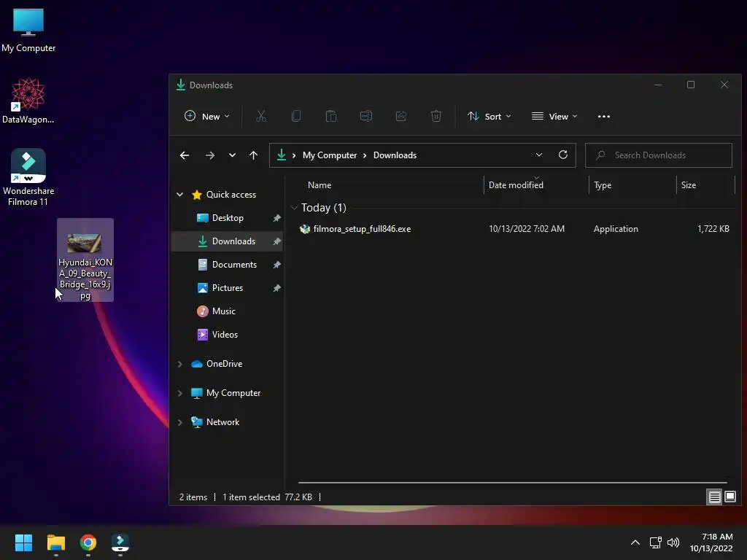This screenshot has width=747, height=560.
Task: Go forward with the right arrow
Action: pyautogui.click(x=209, y=155)
